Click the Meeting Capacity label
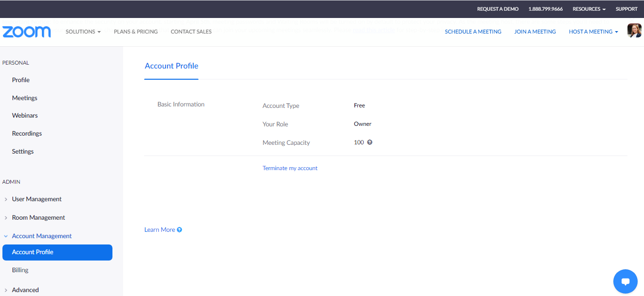 pyautogui.click(x=286, y=143)
